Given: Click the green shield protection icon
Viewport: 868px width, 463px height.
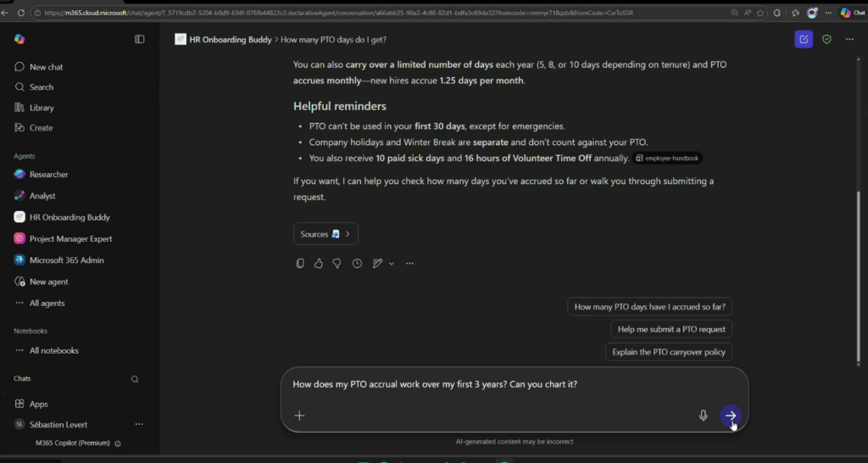Looking at the screenshot, I should pos(826,39).
